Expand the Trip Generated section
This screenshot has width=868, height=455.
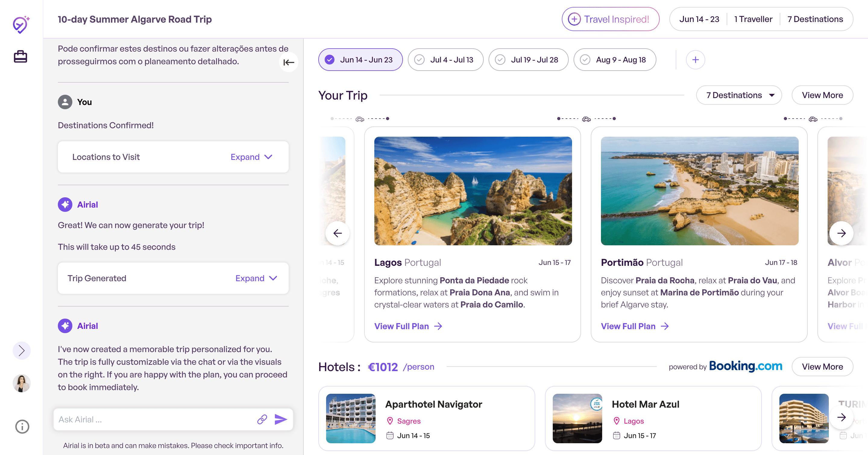click(x=256, y=278)
